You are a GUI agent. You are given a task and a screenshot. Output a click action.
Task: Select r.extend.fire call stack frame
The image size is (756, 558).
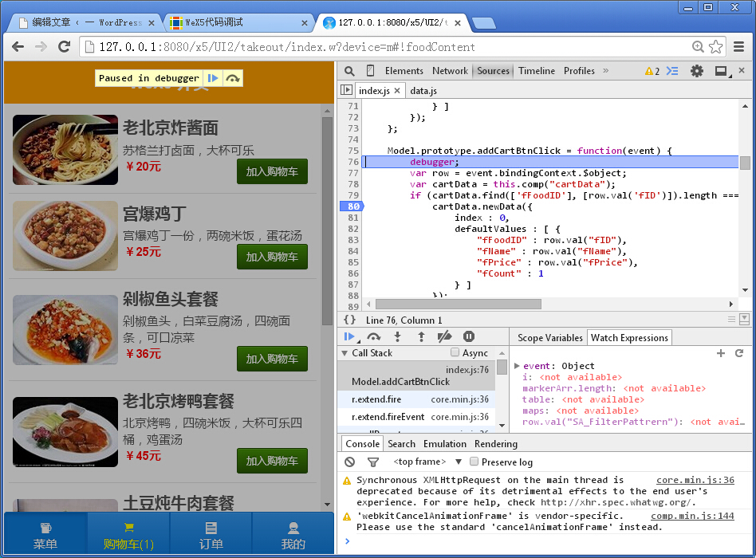point(416,399)
